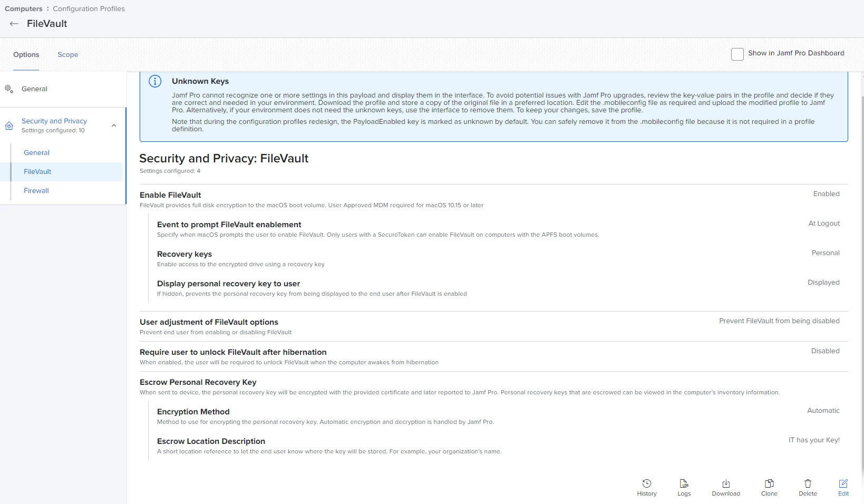Click the Unknown Keys heading
Screen dimensions: 864x504
point(200,81)
